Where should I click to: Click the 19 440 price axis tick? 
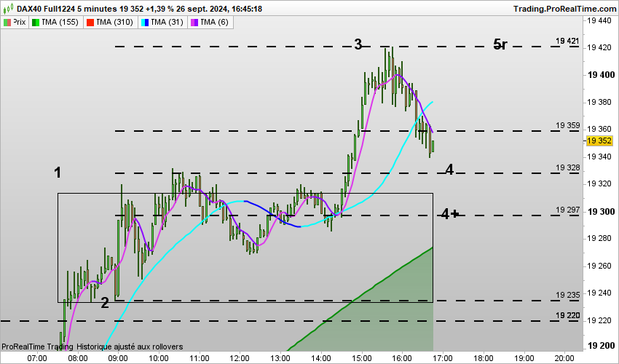click(x=599, y=20)
